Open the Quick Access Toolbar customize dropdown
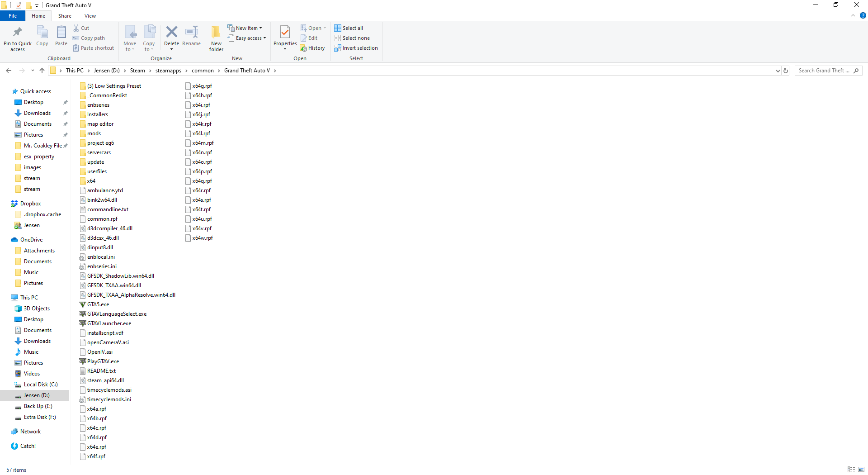 pyautogui.click(x=37, y=5)
